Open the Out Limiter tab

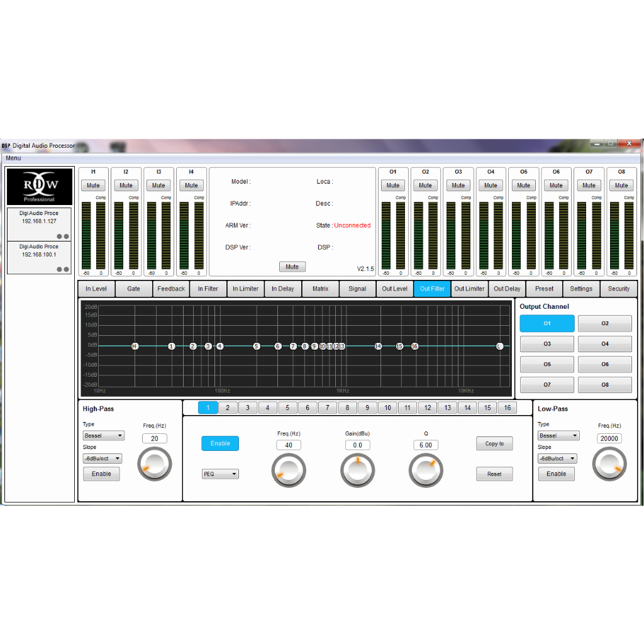469,289
